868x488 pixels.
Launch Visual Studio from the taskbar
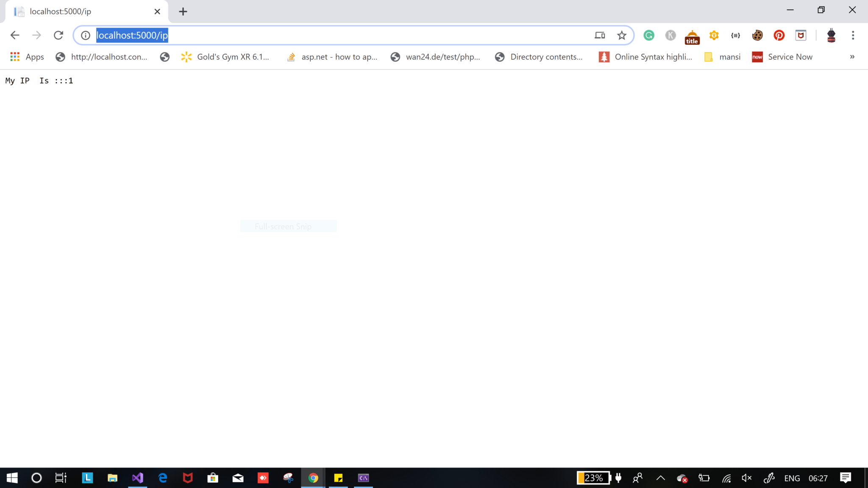137,478
